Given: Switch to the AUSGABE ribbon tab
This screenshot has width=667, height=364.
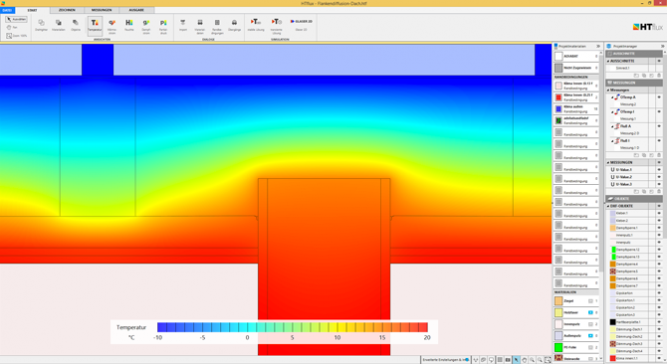Looking at the screenshot, I should (x=136, y=10).
